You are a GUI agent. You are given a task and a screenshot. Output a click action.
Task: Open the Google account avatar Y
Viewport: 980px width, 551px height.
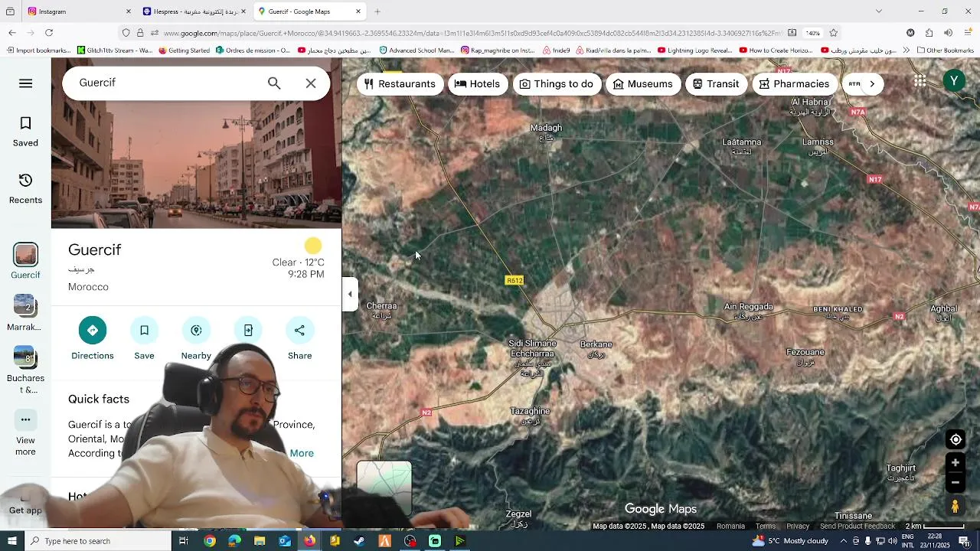coord(954,81)
